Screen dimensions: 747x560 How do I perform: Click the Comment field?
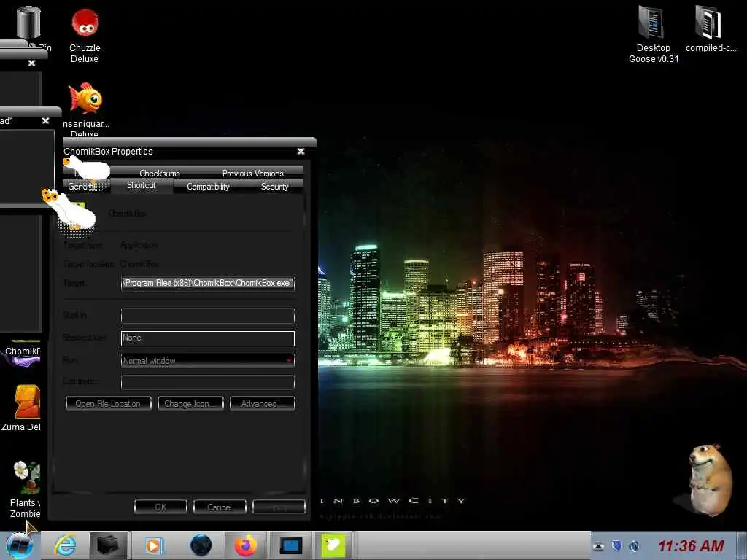(208, 382)
